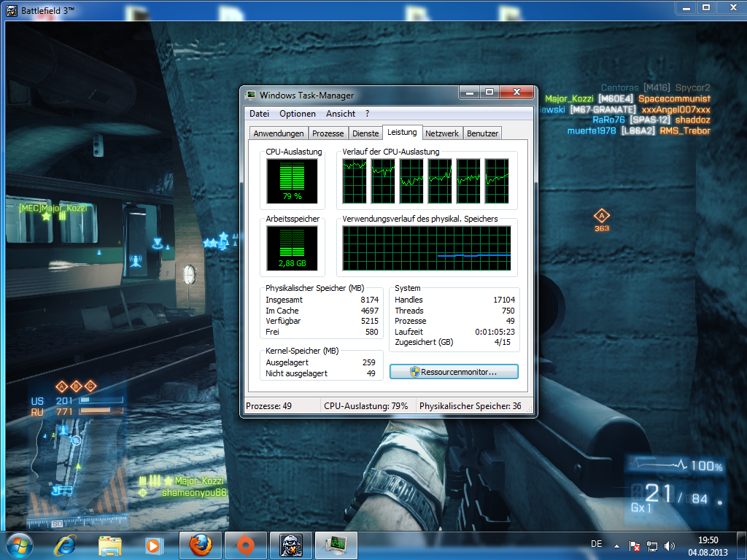This screenshot has width=747, height=560.
Task: Switch to the Prozesse tab
Action: click(328, 133)
